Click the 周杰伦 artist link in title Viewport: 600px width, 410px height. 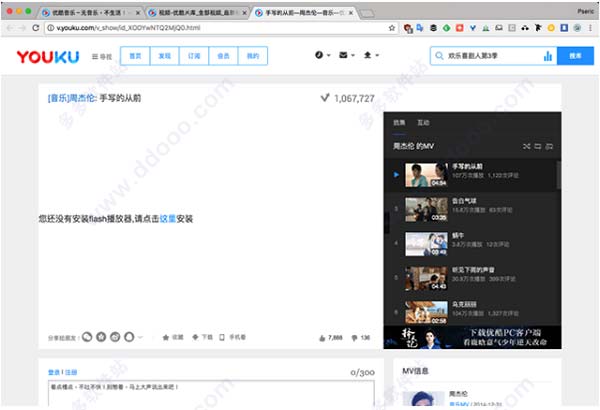(82, 98)
